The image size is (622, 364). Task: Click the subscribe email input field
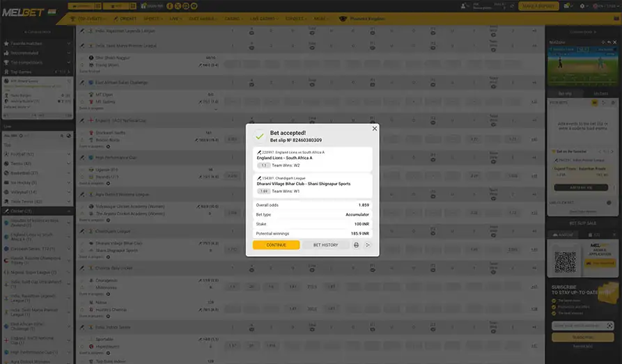point(583,326)
